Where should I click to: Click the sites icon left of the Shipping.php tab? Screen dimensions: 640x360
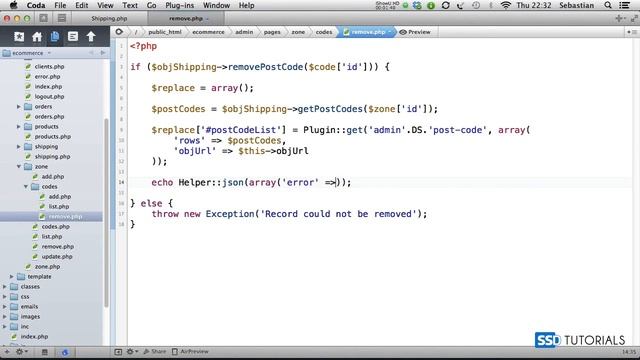(44, 18)
